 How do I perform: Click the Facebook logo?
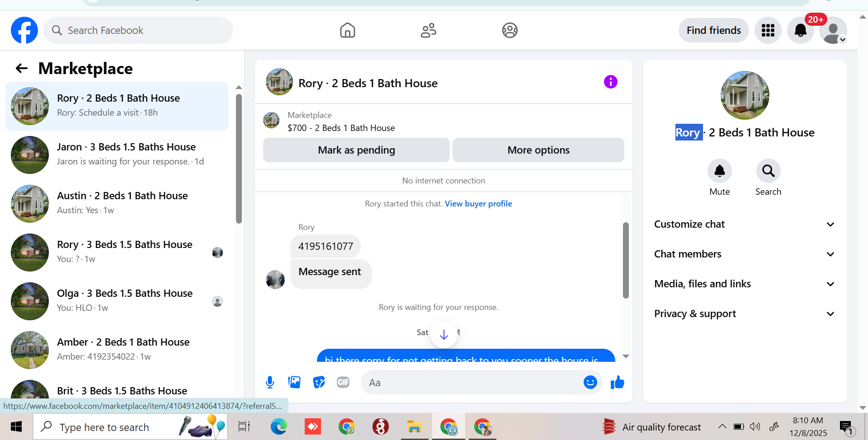pos(24,30)
